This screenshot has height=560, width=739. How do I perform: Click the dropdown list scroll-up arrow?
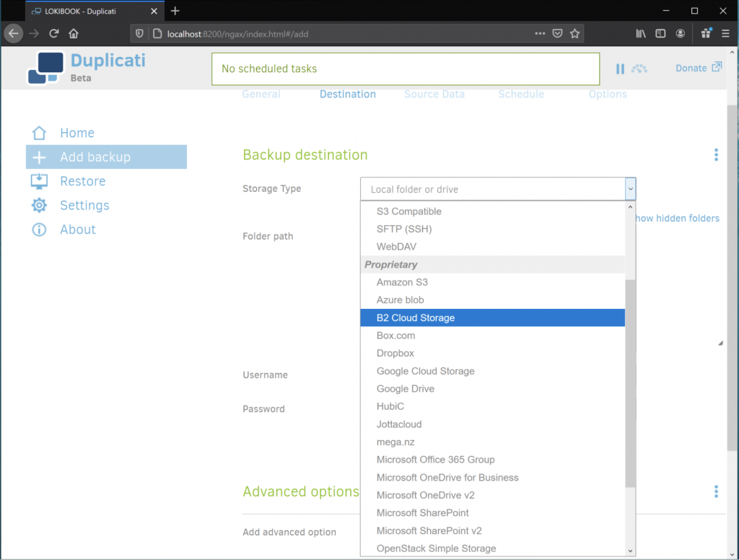click(630, 207)
